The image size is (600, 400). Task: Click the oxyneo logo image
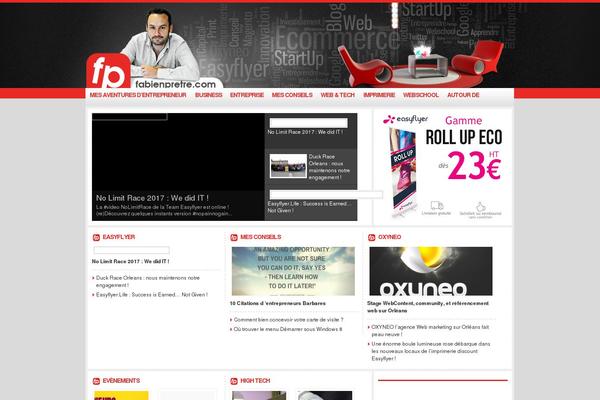coord(431,271)
